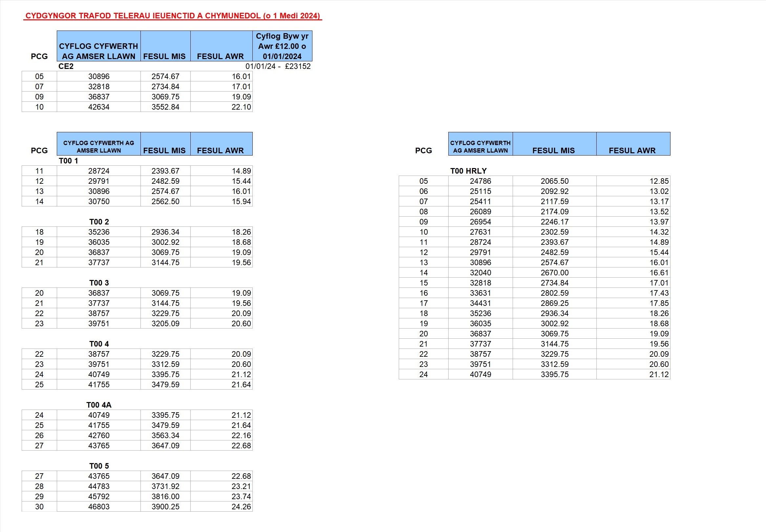Click salary 45792 in row 29
Image resolution: width=766 pixels, height=532 pixels.
click(99, 497)
